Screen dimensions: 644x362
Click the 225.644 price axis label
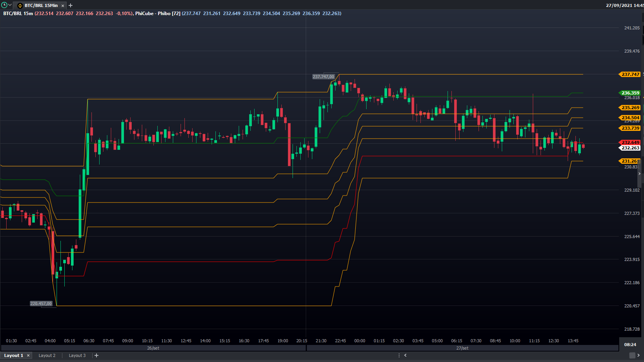[x=632, y=237]
